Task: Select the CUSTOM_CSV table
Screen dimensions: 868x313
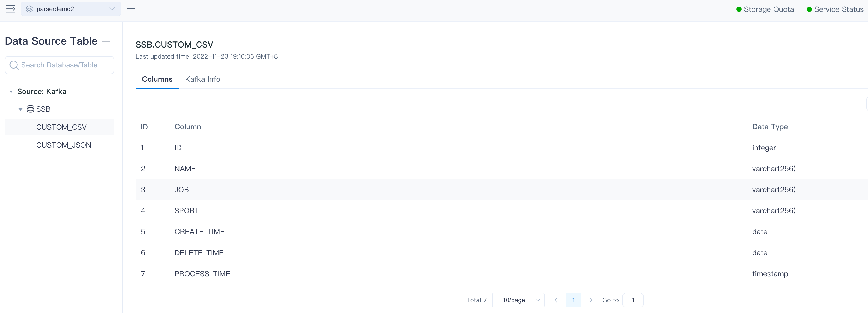Action: [61, 127]
